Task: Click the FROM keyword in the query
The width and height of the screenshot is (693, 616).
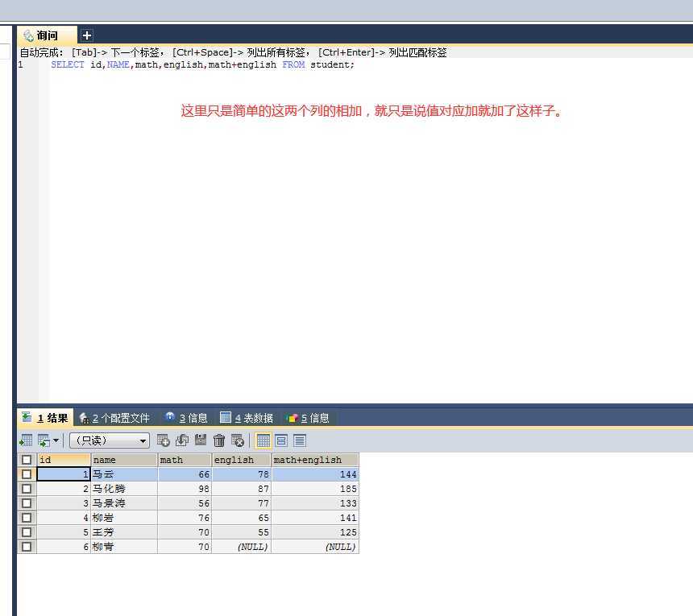Action: [293, 64]
